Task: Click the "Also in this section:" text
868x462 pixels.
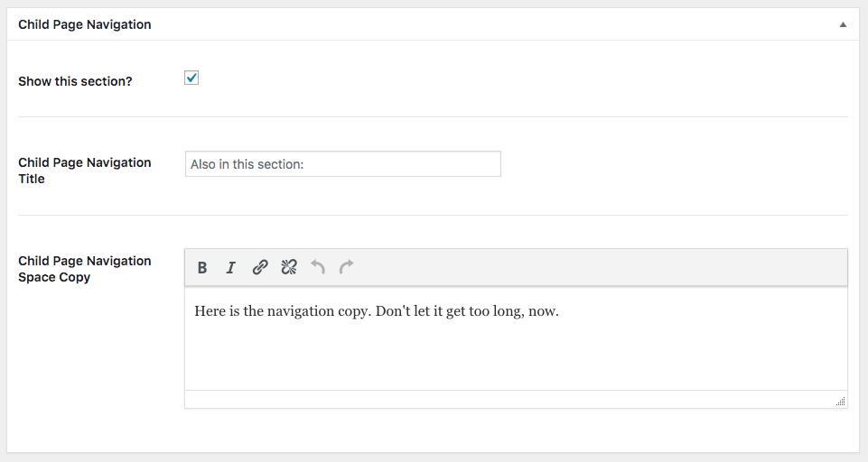Action: tap(247, 164)
